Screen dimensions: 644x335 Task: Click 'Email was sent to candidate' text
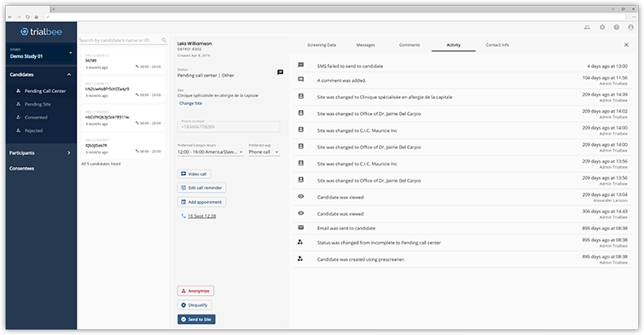point(345,228)
